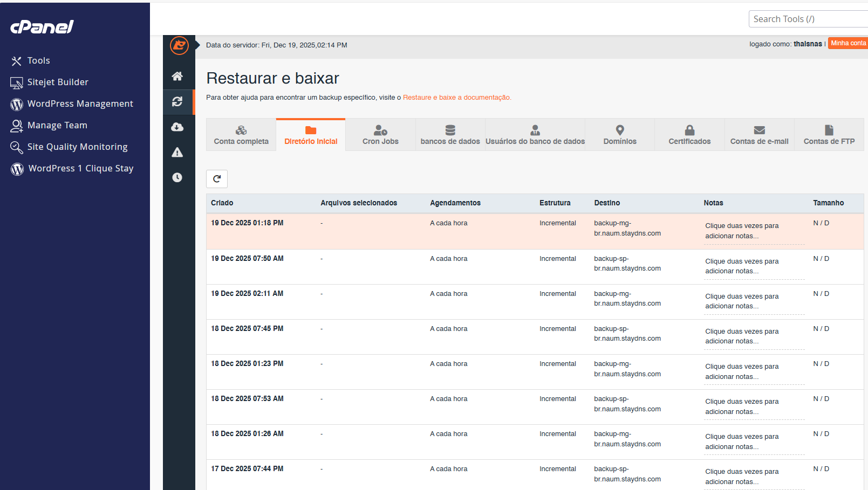Image resolution: width=868 pixels, height=490 pixels.
Task: Click inside the Search Tools field
Action: coord(808,18)
